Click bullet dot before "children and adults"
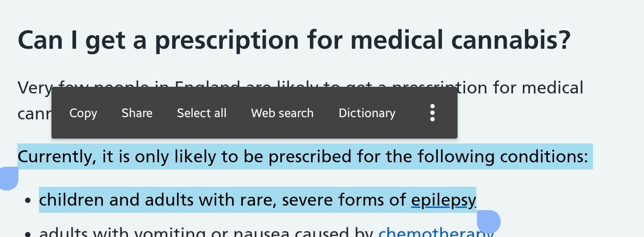The image size is (644, 237). [28, 201]
